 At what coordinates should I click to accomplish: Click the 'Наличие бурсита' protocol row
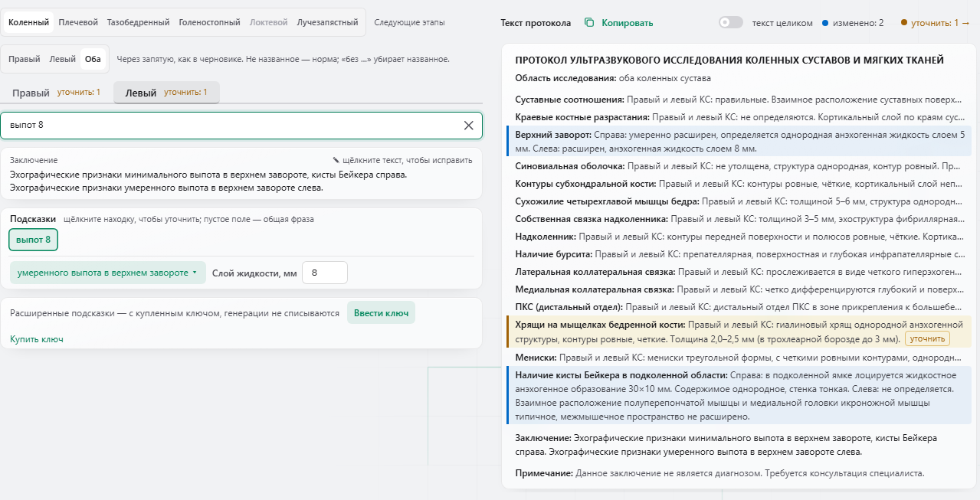coord(738,253)
